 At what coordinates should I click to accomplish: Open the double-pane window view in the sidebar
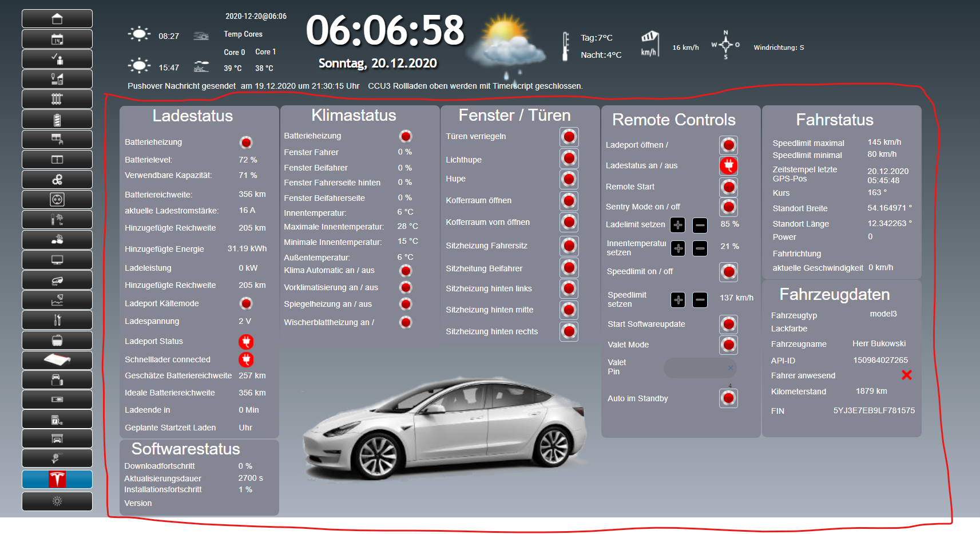point(57,160)
